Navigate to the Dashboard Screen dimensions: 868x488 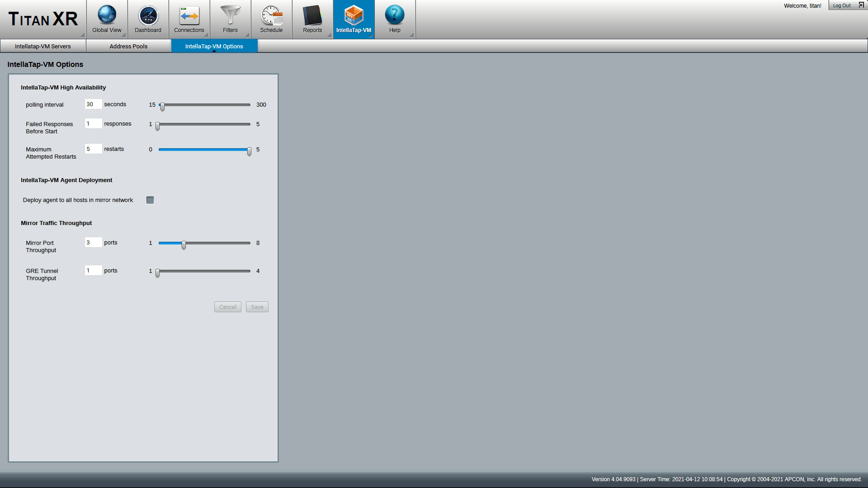point(148,19)
